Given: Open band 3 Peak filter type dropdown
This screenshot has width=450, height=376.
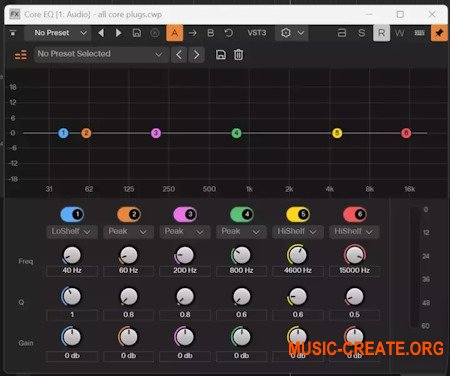Looking at the screenshot, I should pyautogui.click(x=185, y=231).
